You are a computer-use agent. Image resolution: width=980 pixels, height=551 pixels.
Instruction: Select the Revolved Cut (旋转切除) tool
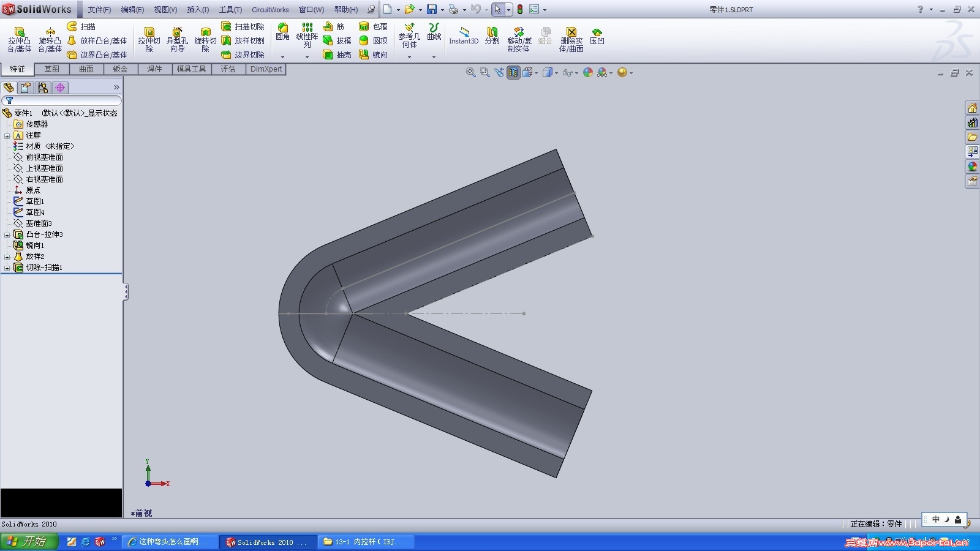pyautogui.click(x=205, y=40)
